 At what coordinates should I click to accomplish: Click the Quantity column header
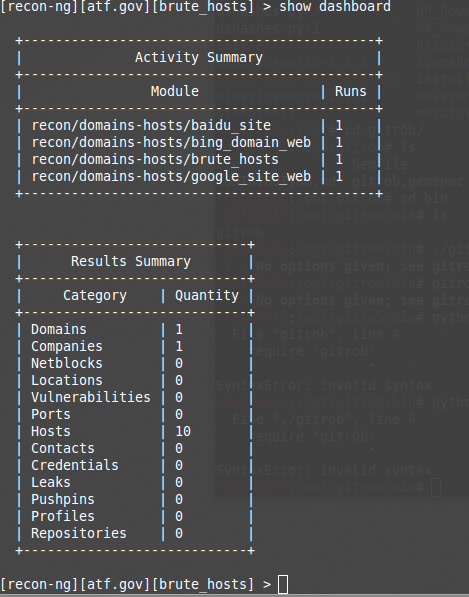207,296
